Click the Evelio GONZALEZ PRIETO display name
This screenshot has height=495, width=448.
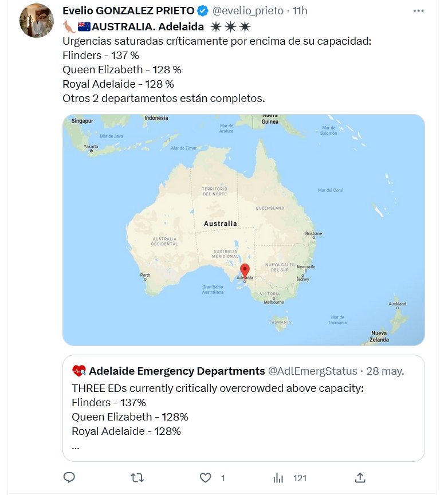tap(128, 11)
